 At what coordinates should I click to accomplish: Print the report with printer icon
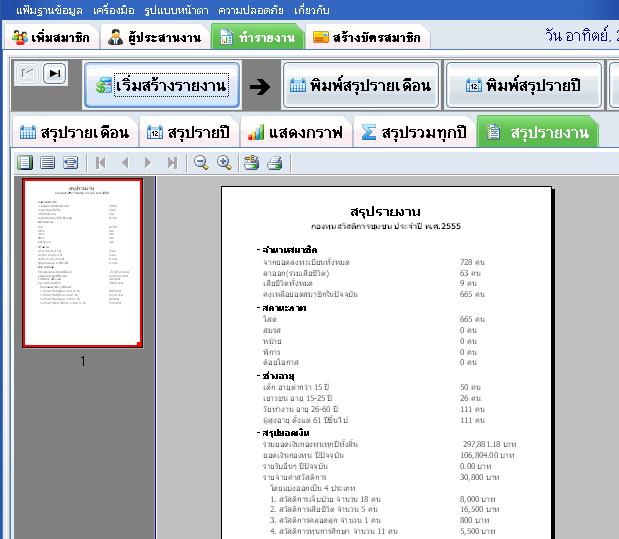pyautogui.click(x=275, y=162)
